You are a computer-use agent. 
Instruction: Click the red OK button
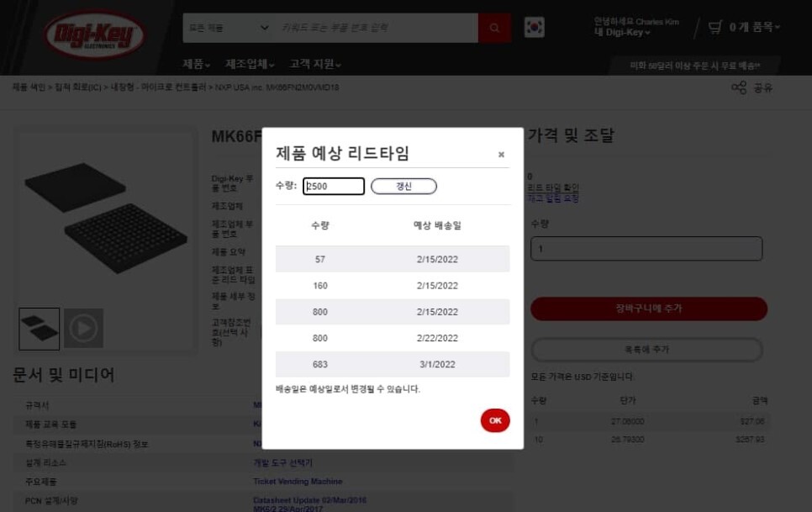coord(495,420)
